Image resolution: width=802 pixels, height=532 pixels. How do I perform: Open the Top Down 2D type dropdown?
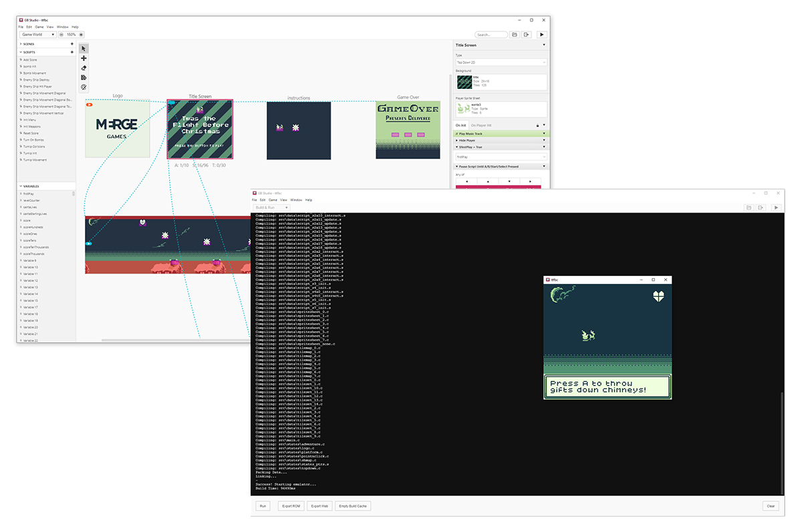[x=501, y=62]
